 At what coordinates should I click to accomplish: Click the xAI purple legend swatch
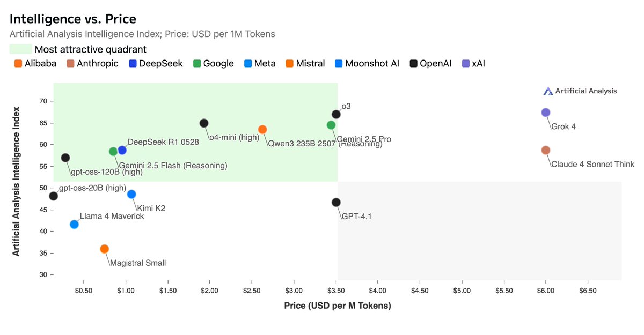pos(465,64)
